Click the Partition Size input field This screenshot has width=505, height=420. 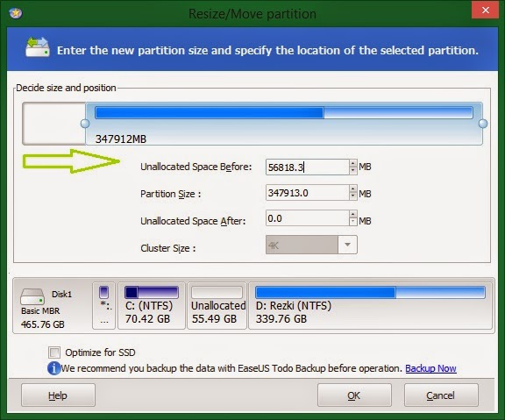click(x=308, y=193)
